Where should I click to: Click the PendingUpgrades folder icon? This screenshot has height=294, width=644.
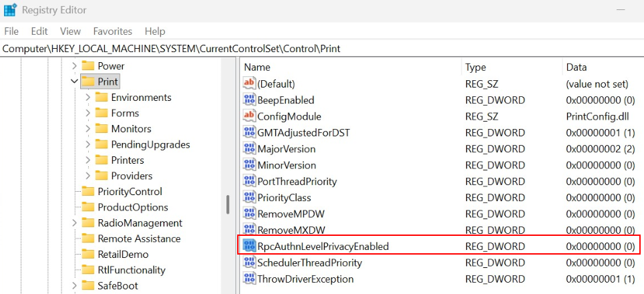pos(102,144)
